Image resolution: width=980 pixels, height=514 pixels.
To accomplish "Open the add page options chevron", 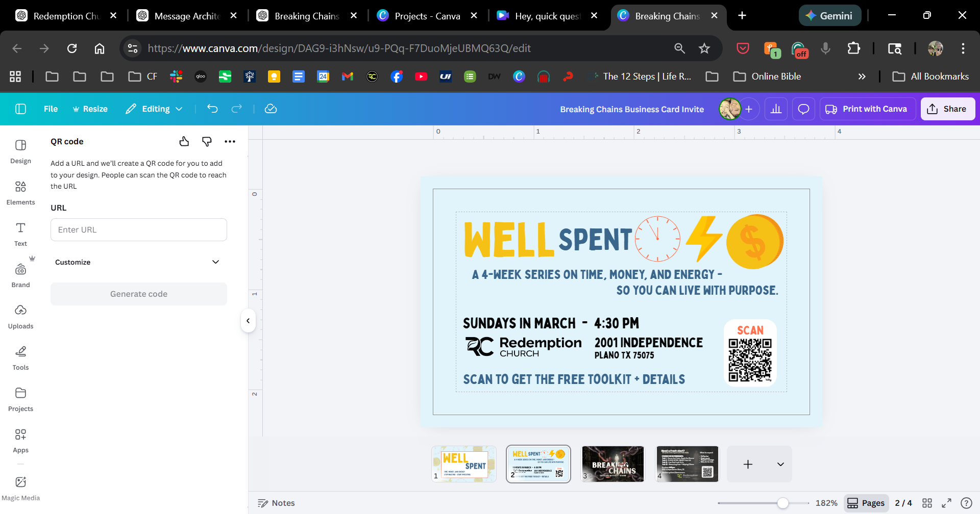I will point(780,465).
